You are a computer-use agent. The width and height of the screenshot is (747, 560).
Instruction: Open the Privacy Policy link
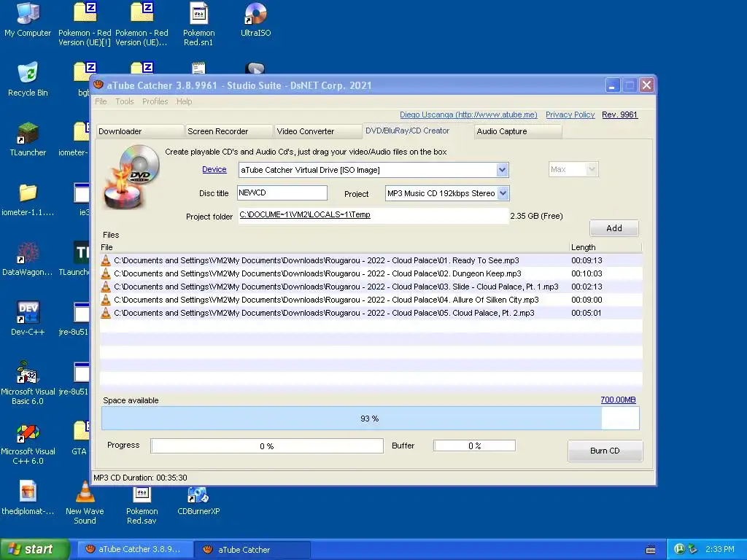[570, 114]
